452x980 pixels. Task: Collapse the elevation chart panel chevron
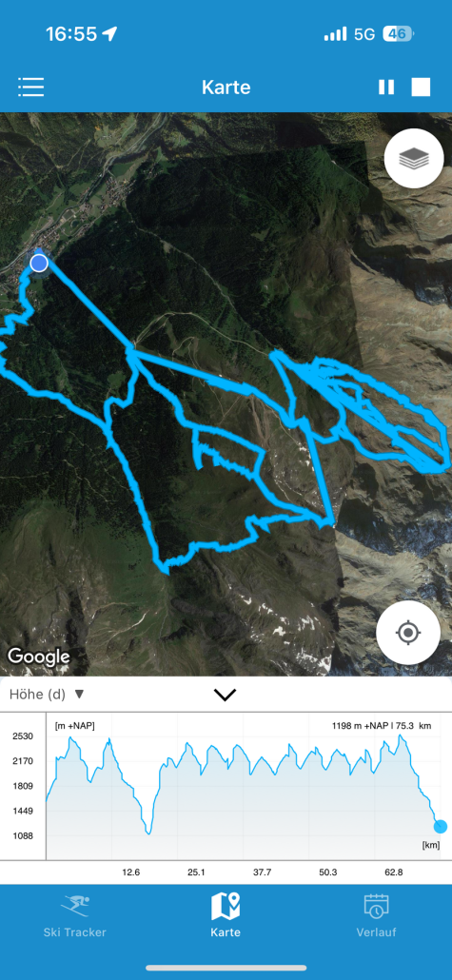pyautogui.click(x=225, y=695)
